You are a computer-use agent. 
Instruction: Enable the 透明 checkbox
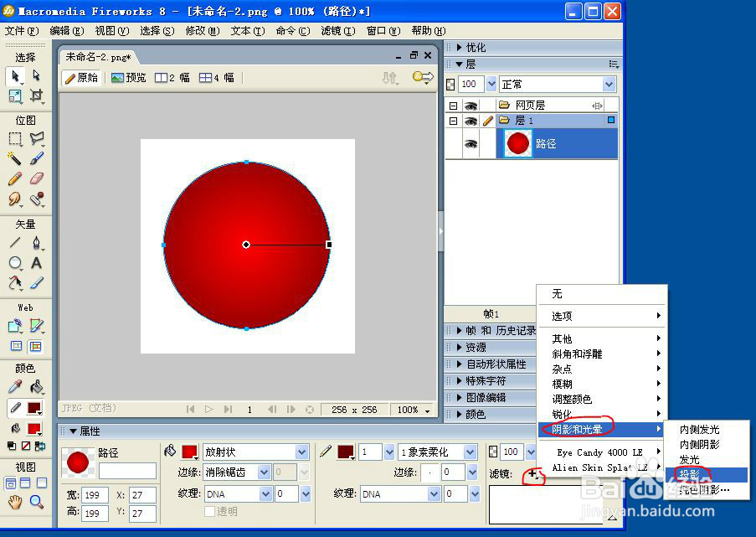[210, 511]
